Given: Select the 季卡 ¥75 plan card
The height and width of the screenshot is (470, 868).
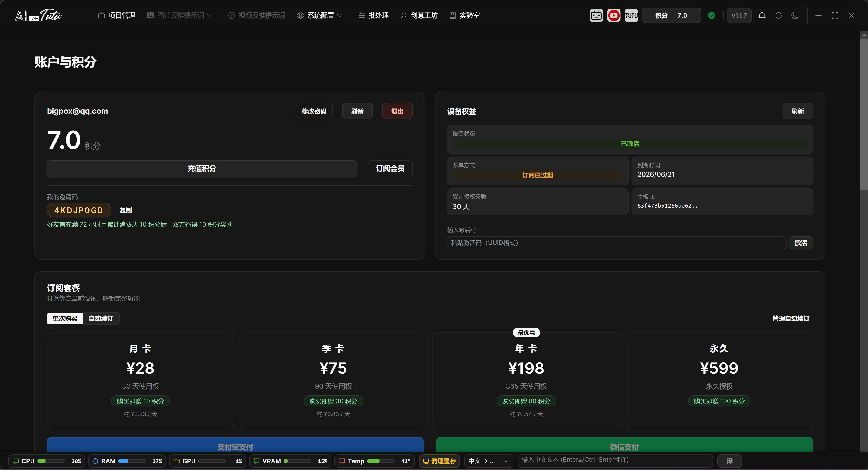Looking at the screenshot, I should [333, 380].
